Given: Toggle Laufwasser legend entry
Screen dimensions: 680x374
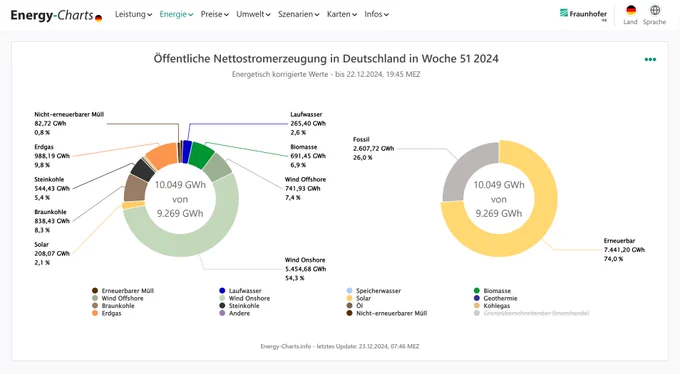Looking at the screenshot, I should point(240,291).
